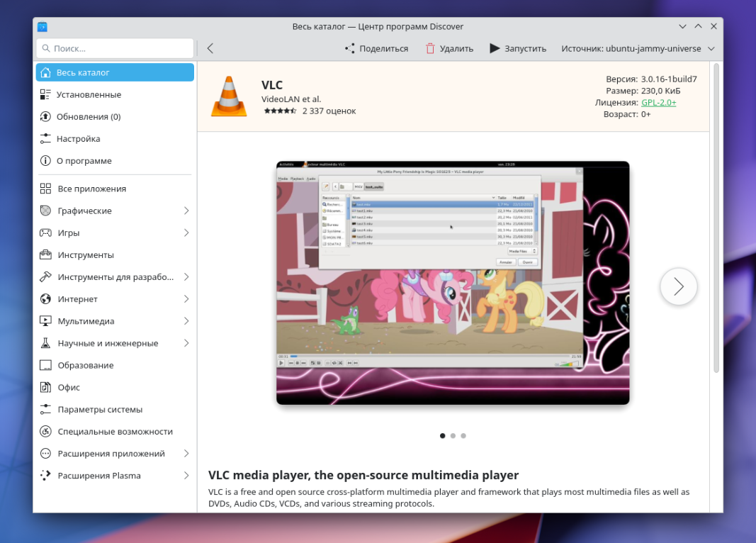Click the flask icon for Научные и инженерные
The image size is (756, 543).
(x=45, y=343)
